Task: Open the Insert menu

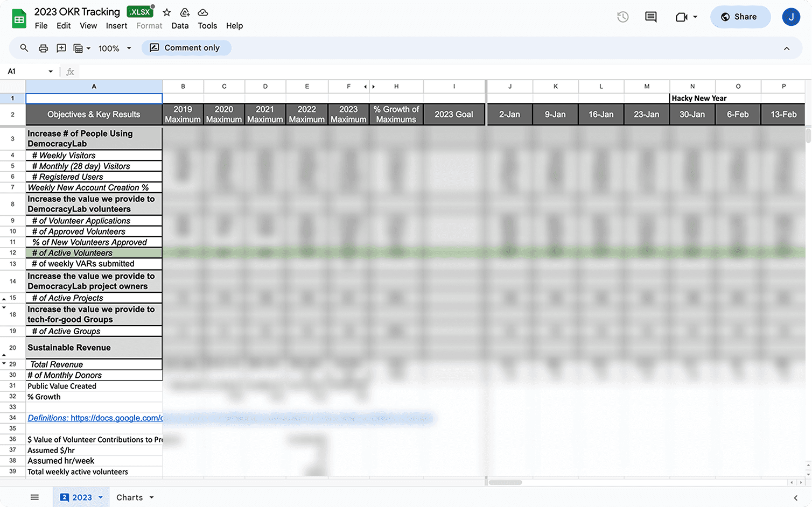Action: 116,26
